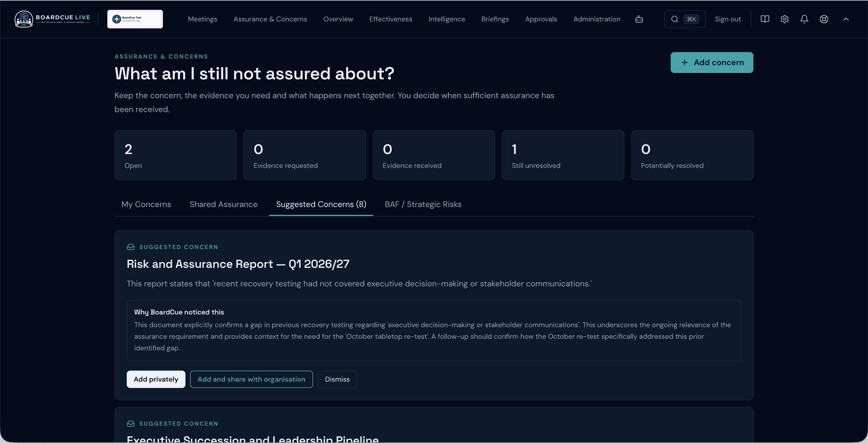Click the inbox icon on Risk and Assurance card
The image size is (868, 443).
[x=131, y=247]
